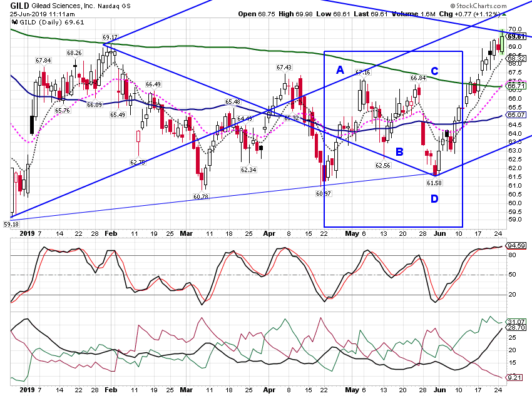Click the GILD ticker symbol title
The image size is (532, 396).
pyautogui.click(x=19, y=6)
